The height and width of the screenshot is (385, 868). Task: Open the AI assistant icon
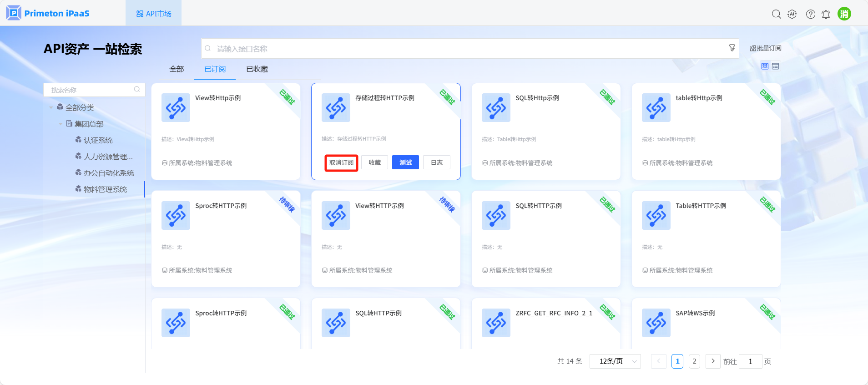[792, 14]
